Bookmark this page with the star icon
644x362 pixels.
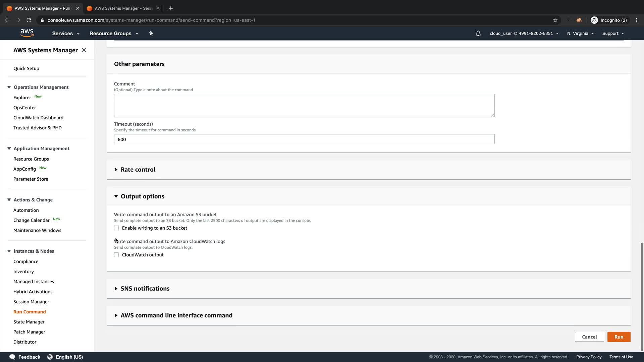pos(555,20)
